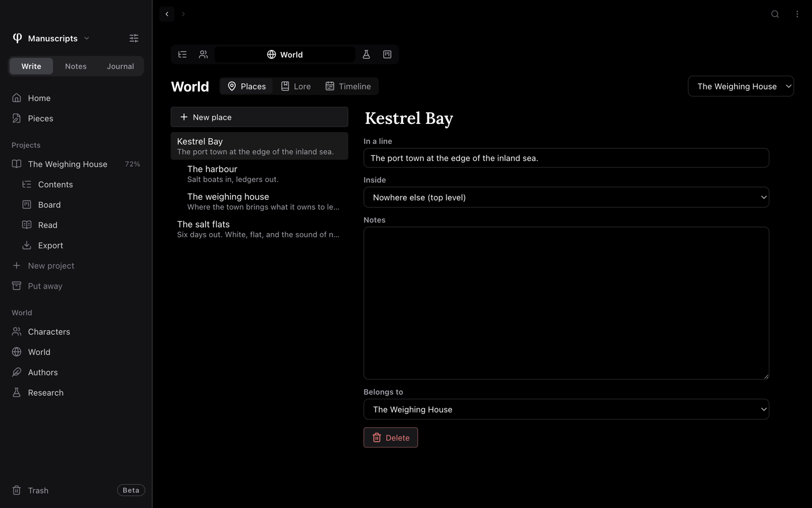This screenshot has width=812, height=508.
Task: Select The weighing house place entry
Action: click(x=259, y=201)
